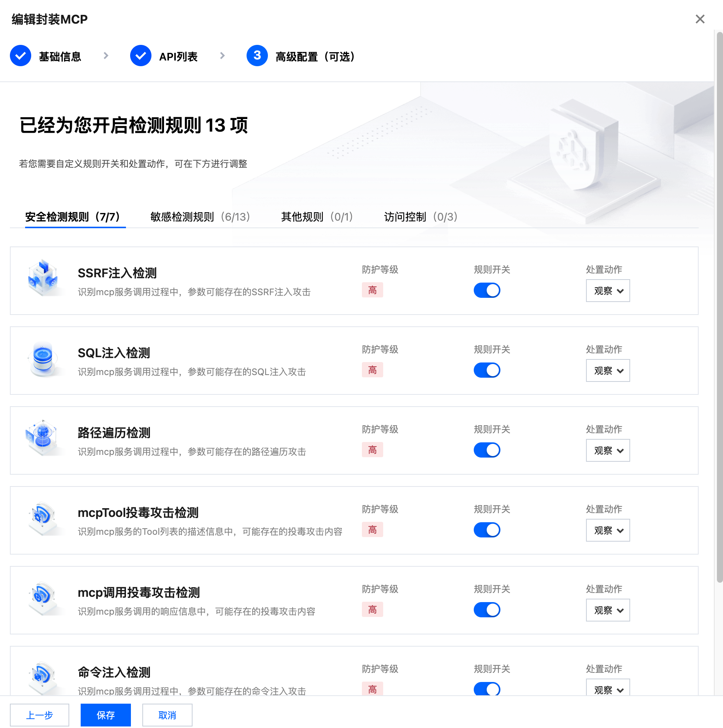Turn off the SQL注入检测 rule switch
This screenshot has width=723, height=728.
pyautogui.click(x=487, y=370)
